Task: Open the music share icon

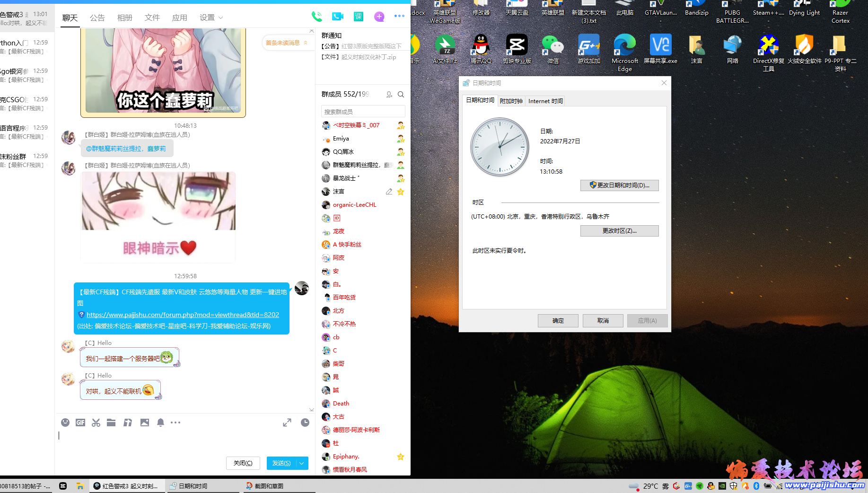Action: [128, 423]
